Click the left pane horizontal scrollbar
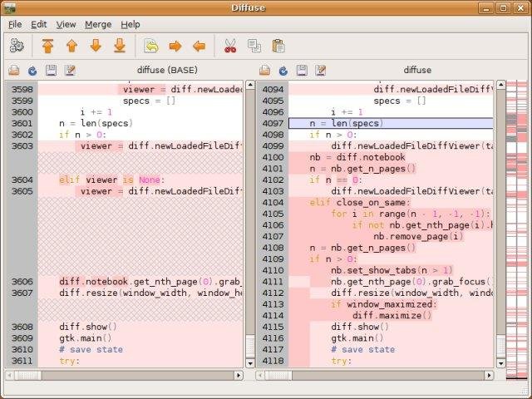Image resolution: width=532 pixels, height=399 pixels. (125, 375)
